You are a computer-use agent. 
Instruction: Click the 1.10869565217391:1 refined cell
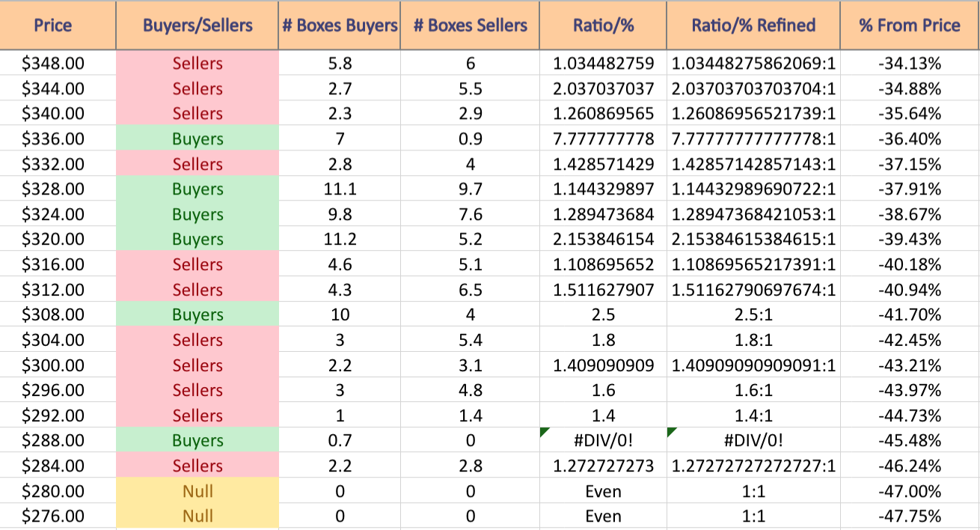pos(753,264)
